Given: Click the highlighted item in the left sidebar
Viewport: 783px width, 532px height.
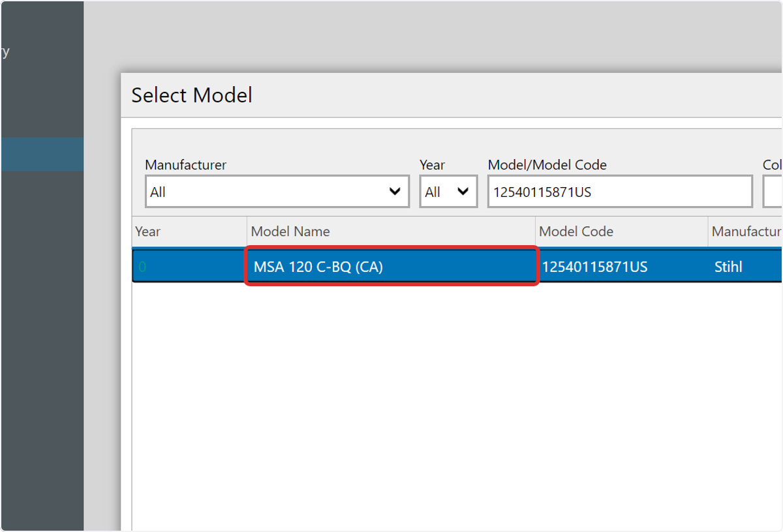Looking at the screenshot, I should pyautogui.click(x=42, y=154).
